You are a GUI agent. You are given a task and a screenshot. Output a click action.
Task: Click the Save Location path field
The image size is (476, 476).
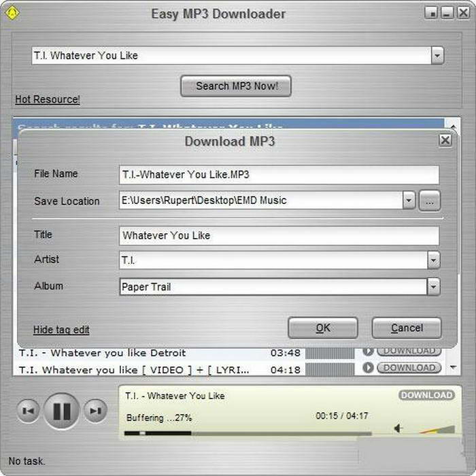pos(261,200)
